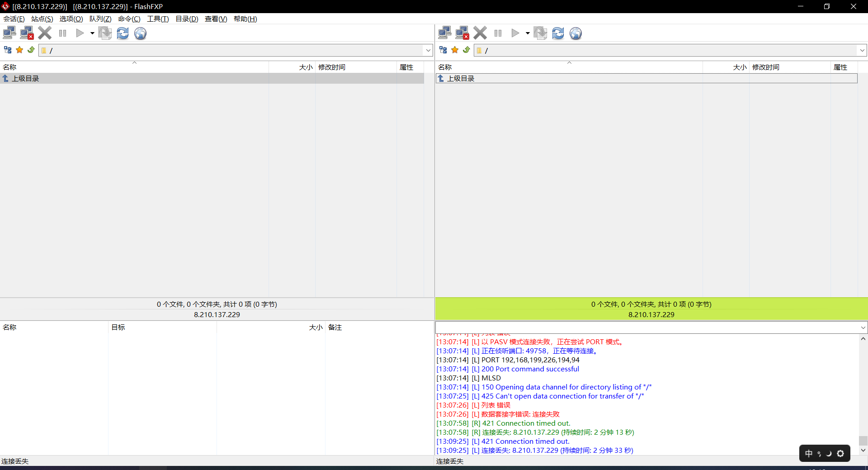Image resolution: width=868 pixels, height=470 pixels.
Task: Click the left pane Abort X icon
Action: [45, 33]
